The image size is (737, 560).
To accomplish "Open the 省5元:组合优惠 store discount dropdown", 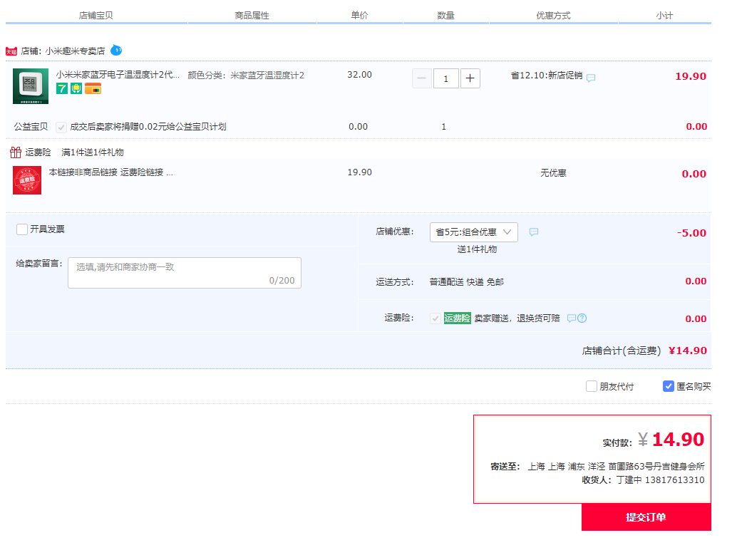I will (474, 232).
